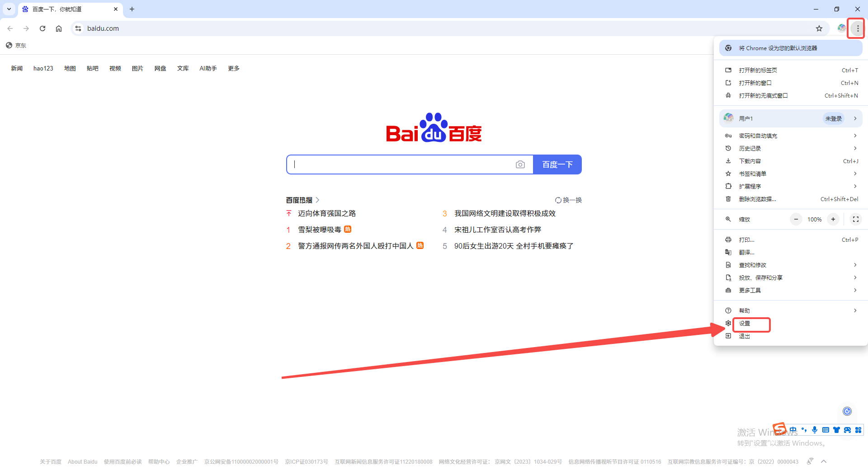Expand footer with the up chevron

824,461
